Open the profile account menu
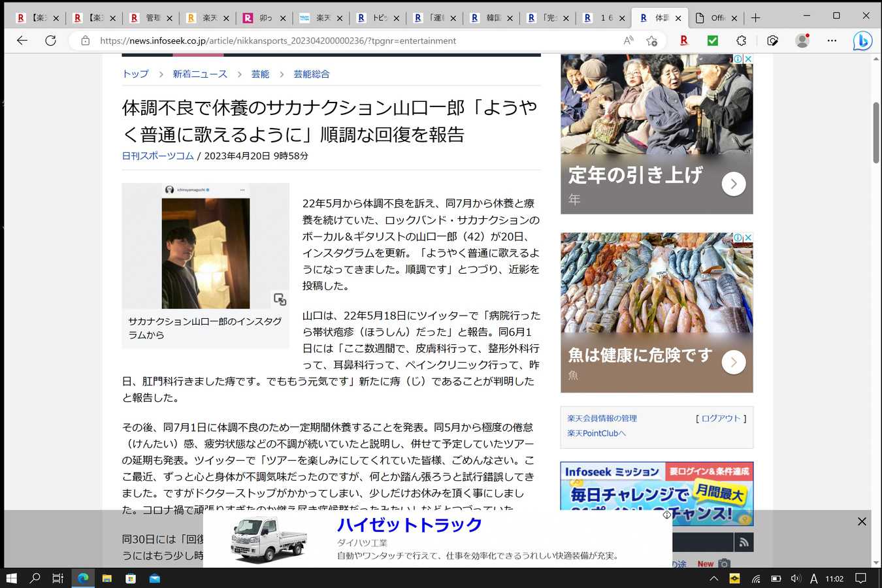882x588 pixels. coord(802,41)
